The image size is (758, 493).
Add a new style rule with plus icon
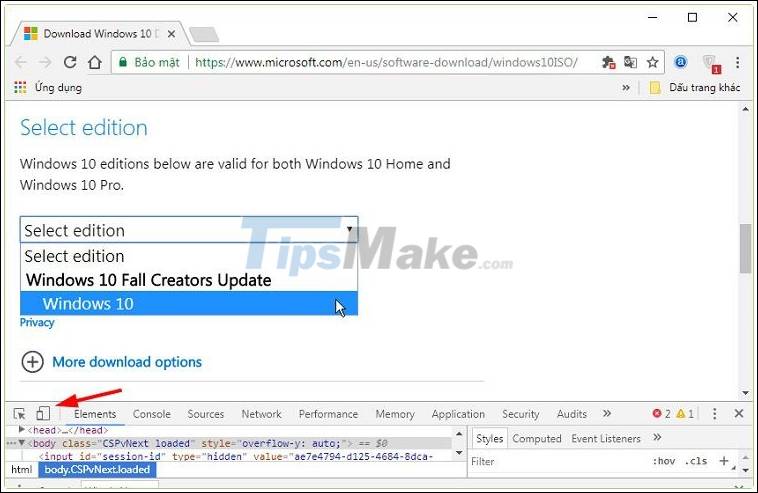(724, 461)
